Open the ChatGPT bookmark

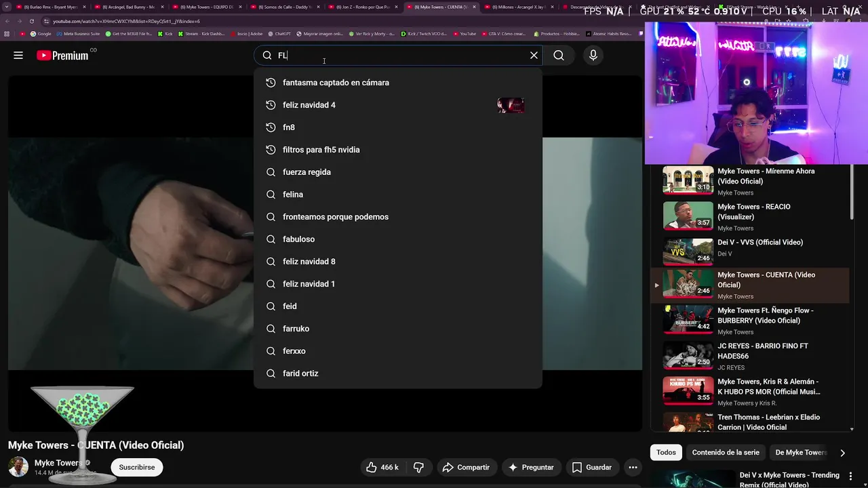point(279,33)
